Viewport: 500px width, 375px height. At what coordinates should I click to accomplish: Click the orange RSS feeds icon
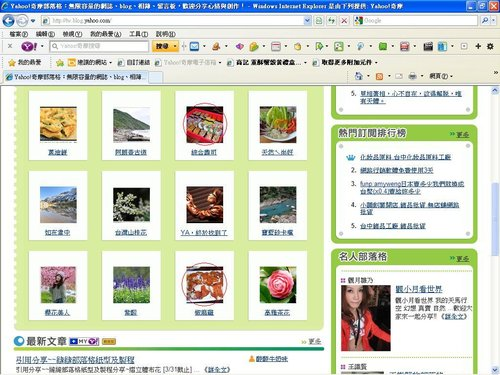pos(379,76)
